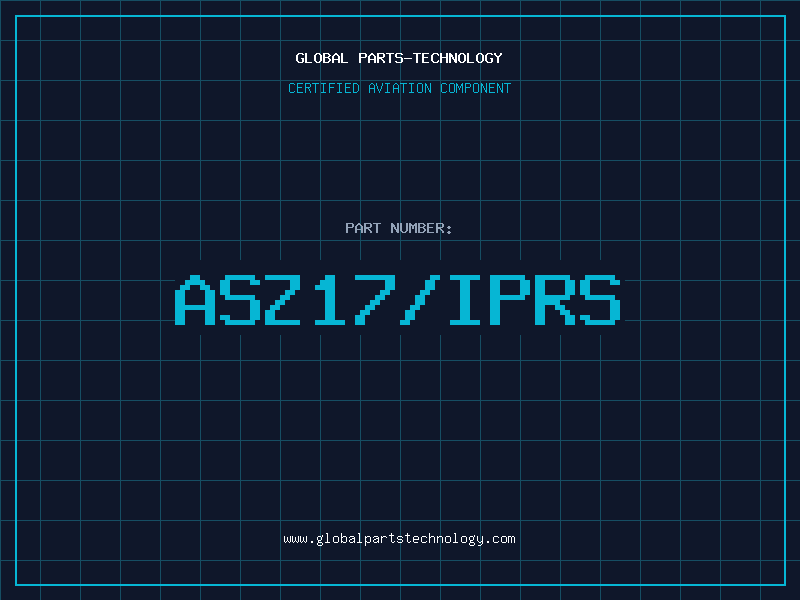Viewport: 800px width, 600px height.
Task: Select the CERTIFIED AVIATION COMPONENT subtitle
Action: (x=399, y=88)
